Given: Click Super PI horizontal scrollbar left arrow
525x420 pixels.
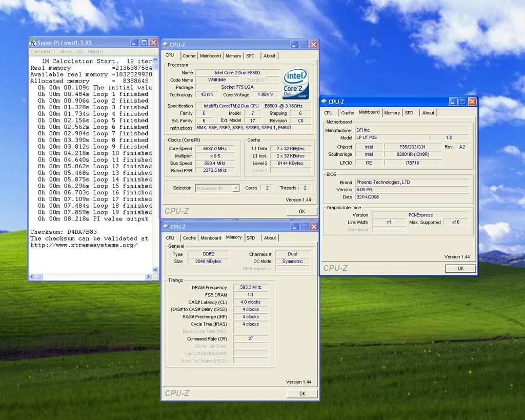Looking at the screenshot, I should coord(32,276).
